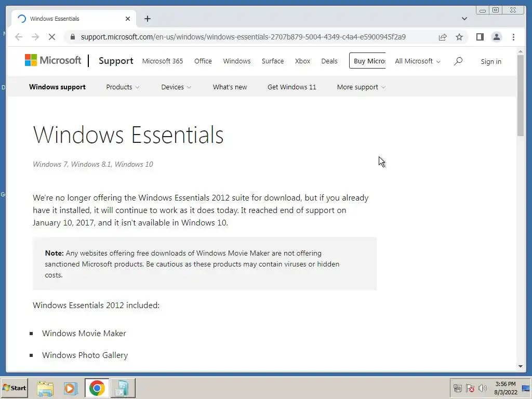This screenshot has width=532, height=399.
Task: Open What's new link
Action: pyautogui.click(x=230, y=87)
